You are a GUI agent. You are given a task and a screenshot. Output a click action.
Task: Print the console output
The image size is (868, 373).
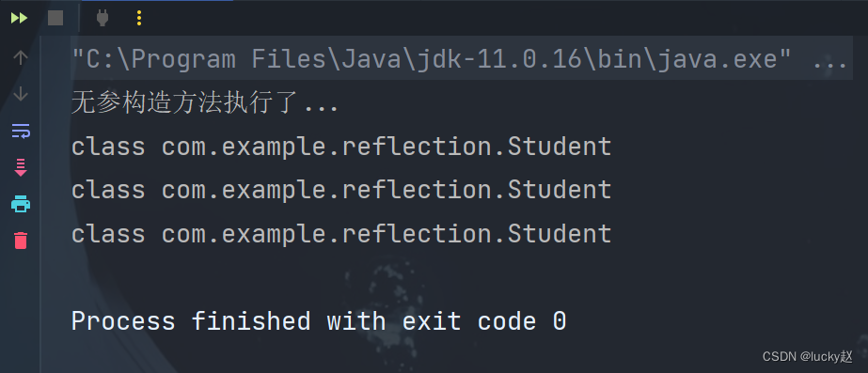(x=21, y=204)
